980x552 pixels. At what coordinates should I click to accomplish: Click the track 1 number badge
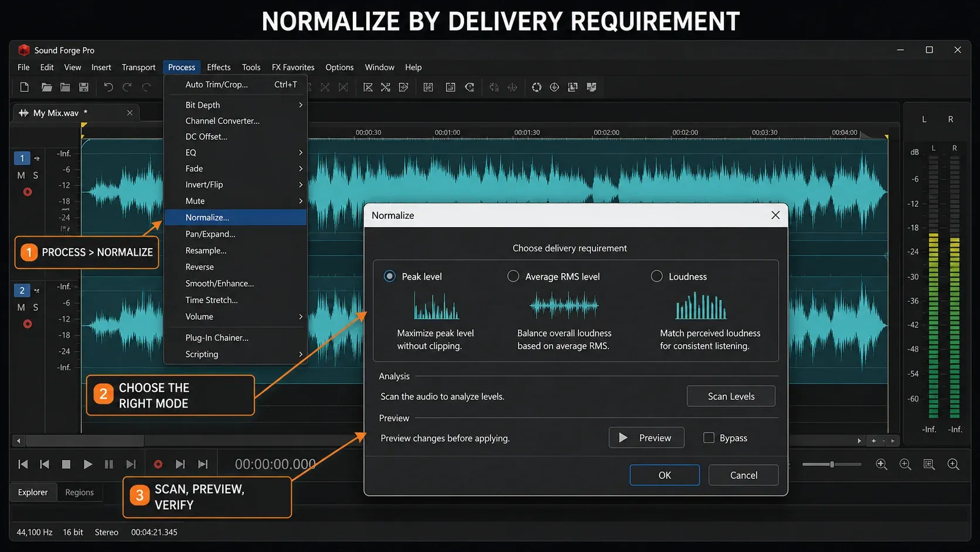pyautogui.click(x=22, y=158)
